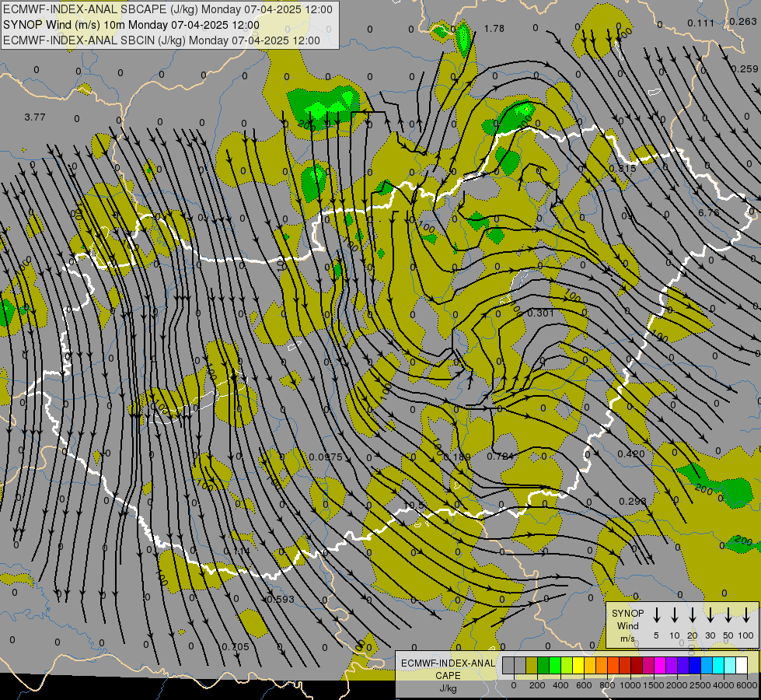
Task: Pick the pure yellow swatch in CAPE color bar
Action: point(578,665)
